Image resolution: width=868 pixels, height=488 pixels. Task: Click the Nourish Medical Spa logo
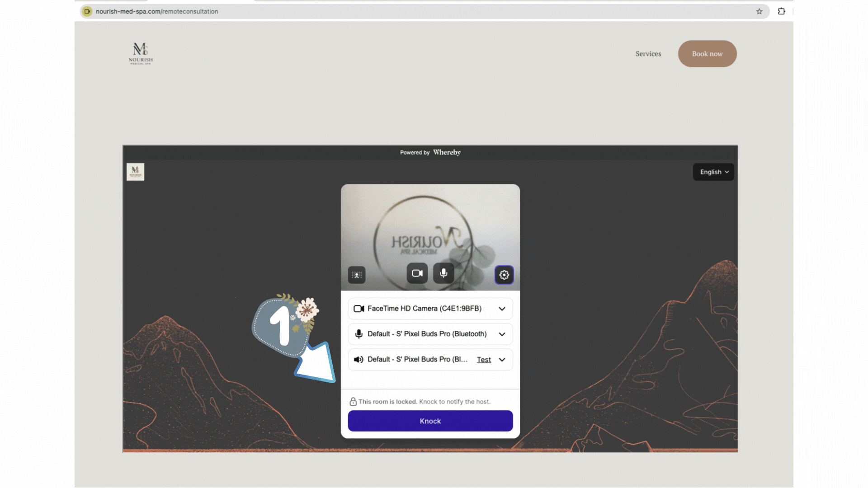tap(141, 54)
